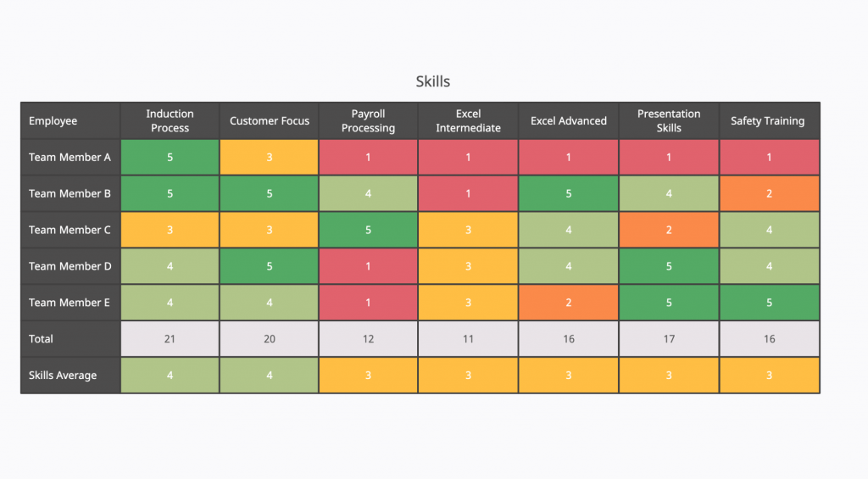Select the Induction Process total of 21

(170, 339)
